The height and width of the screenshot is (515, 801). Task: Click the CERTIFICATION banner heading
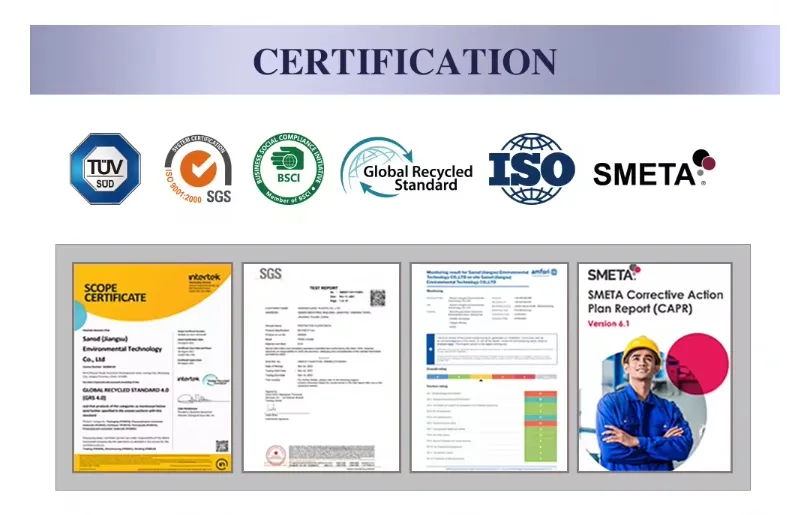405,61
